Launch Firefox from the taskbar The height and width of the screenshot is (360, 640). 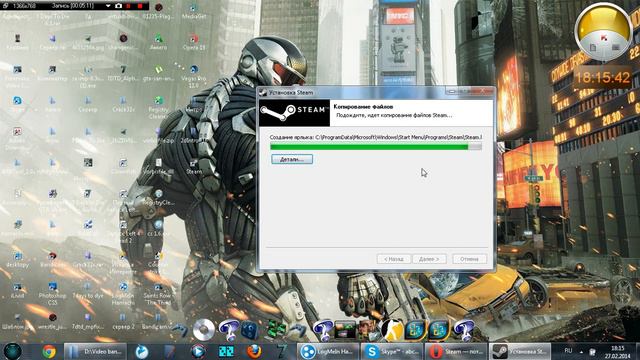(x=253, y=351)
